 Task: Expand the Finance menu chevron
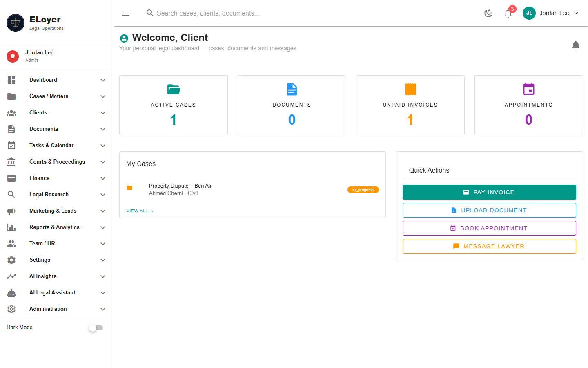coord(103,178)
